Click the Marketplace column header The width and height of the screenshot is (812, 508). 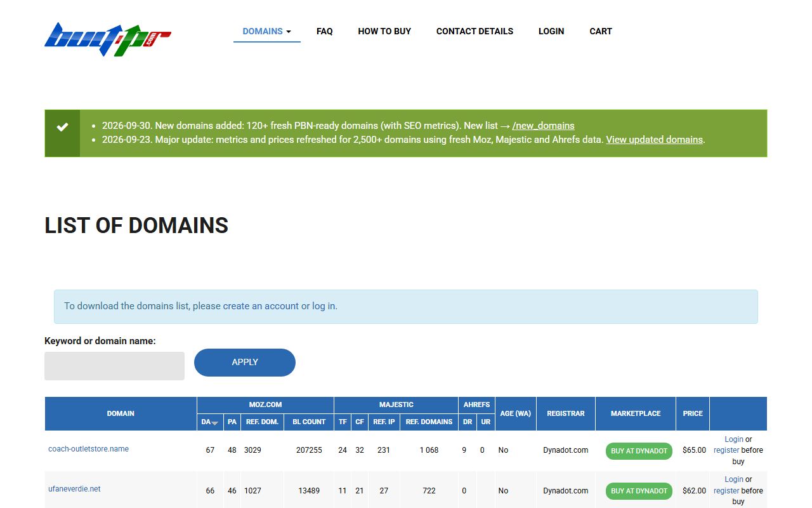click(x=636, y=413)
